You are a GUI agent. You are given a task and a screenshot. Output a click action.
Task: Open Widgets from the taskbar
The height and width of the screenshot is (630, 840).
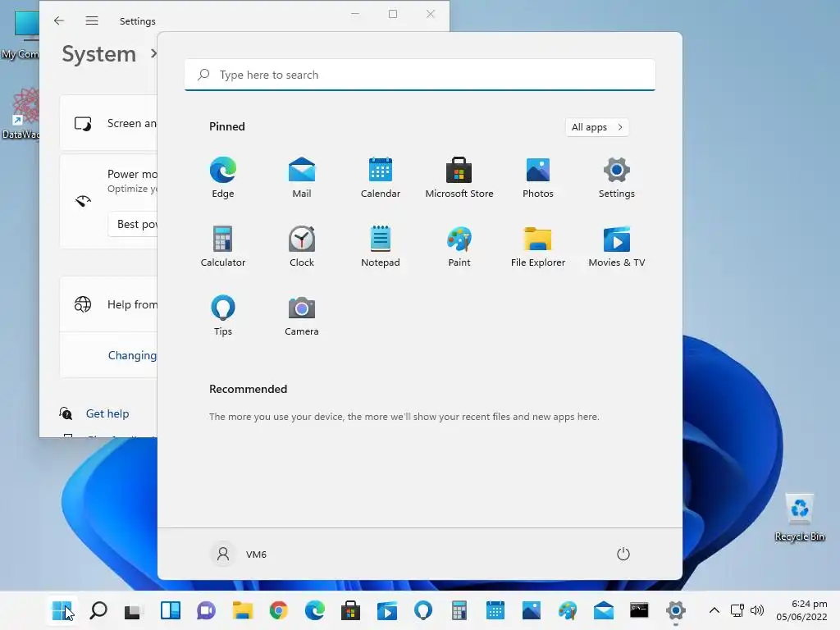click(x=171, y=610)
